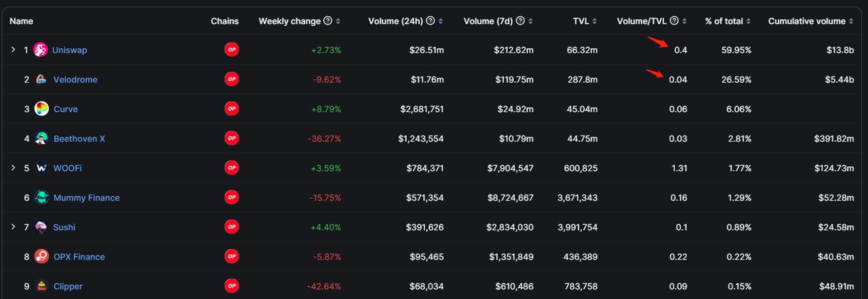This screenshot has height=299, width=868.
Task: Click the help icon beside Volume/TVL
Action: tap(674, 21)
